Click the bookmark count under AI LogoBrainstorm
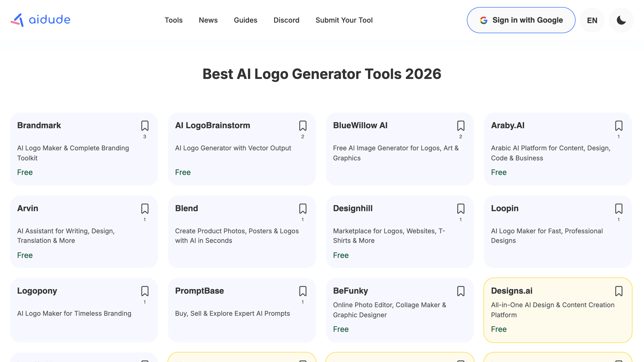Screen dimensions: 644x362 [x=303, y=137]
